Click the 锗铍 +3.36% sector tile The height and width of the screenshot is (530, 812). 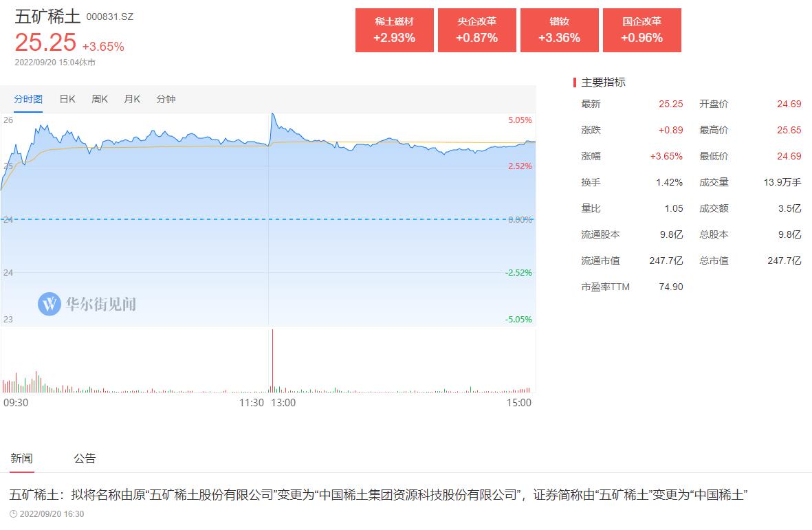(x=559, y=30)
